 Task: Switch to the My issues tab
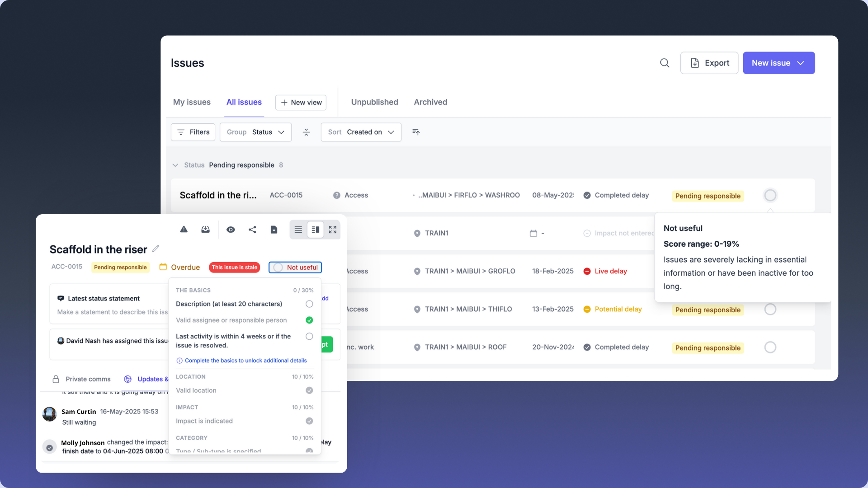[192, 102]
